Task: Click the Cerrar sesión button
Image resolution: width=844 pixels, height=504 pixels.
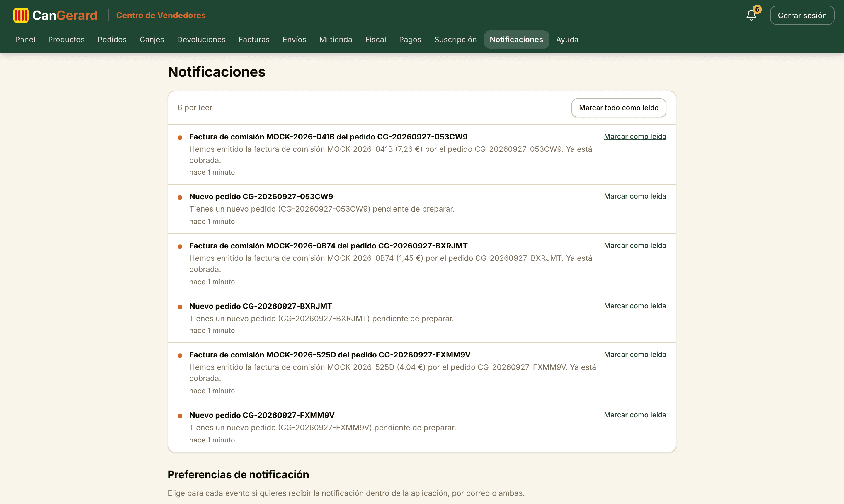Action: pos(802,15)
